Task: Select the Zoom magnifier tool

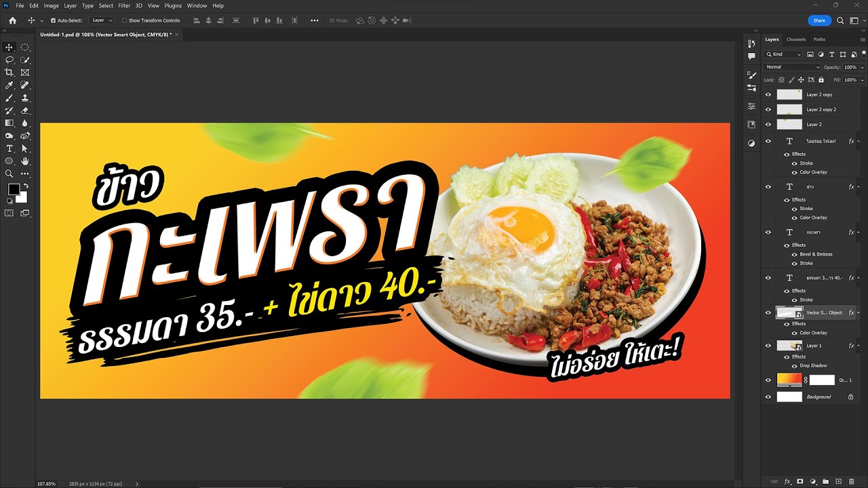Action: [9, 174]
